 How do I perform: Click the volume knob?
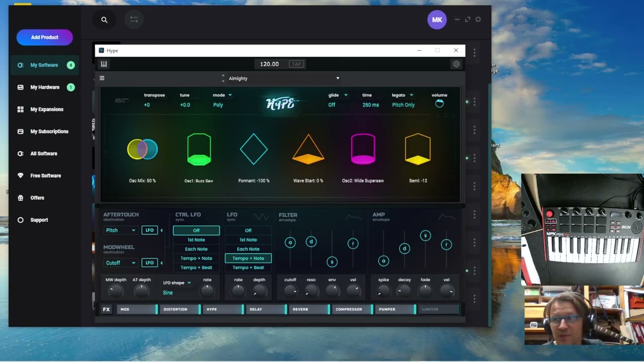pos(439,103)
